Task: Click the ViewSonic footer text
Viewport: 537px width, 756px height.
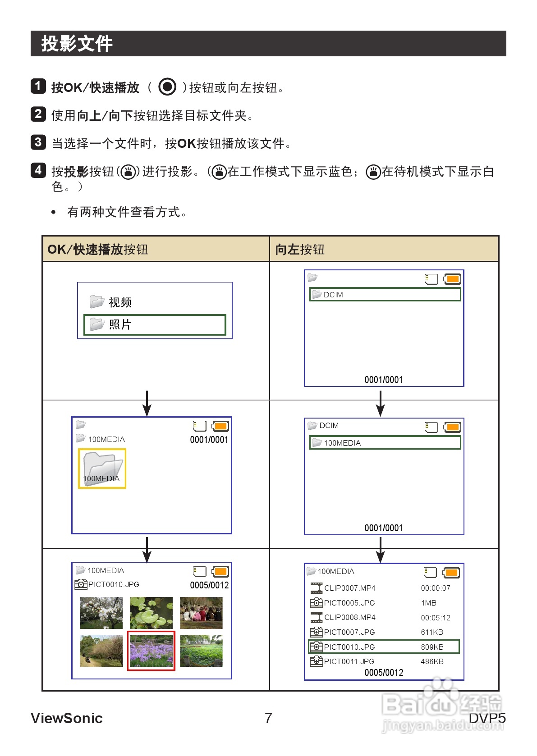Action: (67, 718)
